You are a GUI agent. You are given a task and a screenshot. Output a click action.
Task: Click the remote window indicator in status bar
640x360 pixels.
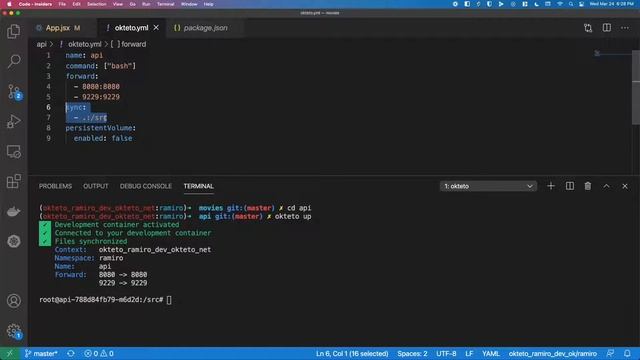(x=9, y=353)
